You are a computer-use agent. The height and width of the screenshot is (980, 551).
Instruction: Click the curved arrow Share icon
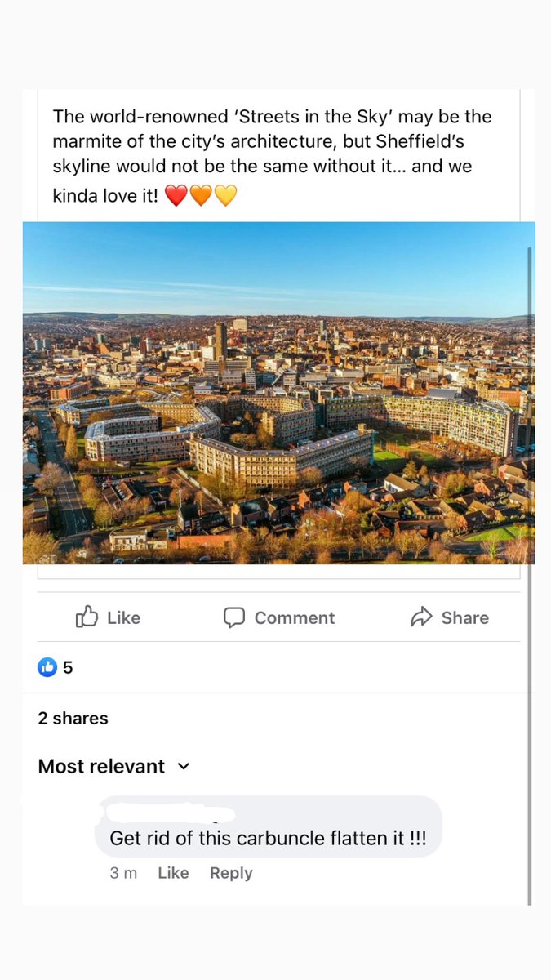pos(421,617)
